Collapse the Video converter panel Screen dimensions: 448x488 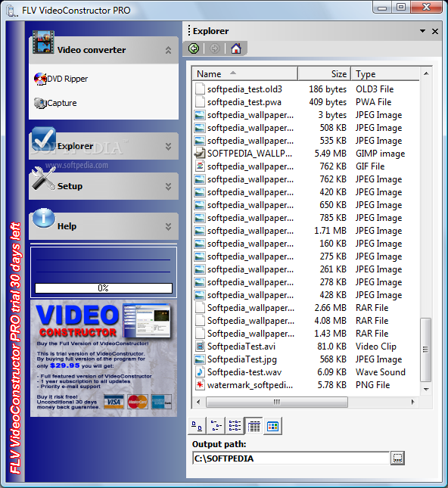(x=168, y=50)
